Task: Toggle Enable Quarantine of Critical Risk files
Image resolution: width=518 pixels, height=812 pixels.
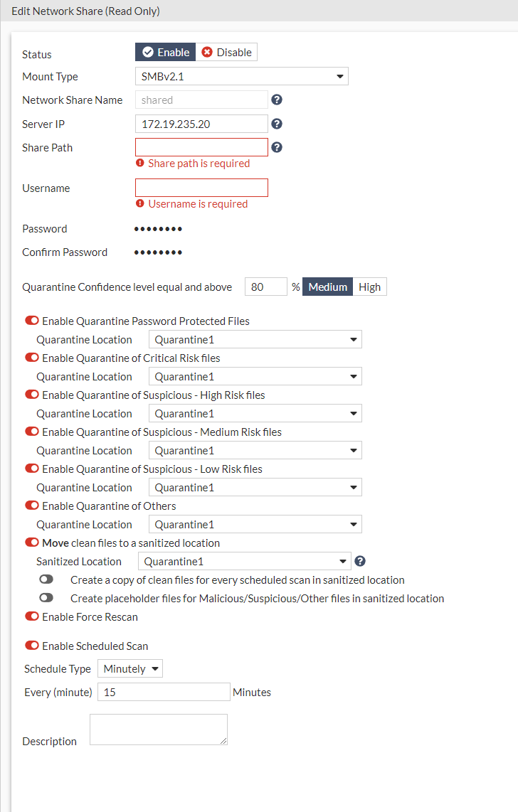Action: coord(32,358)
